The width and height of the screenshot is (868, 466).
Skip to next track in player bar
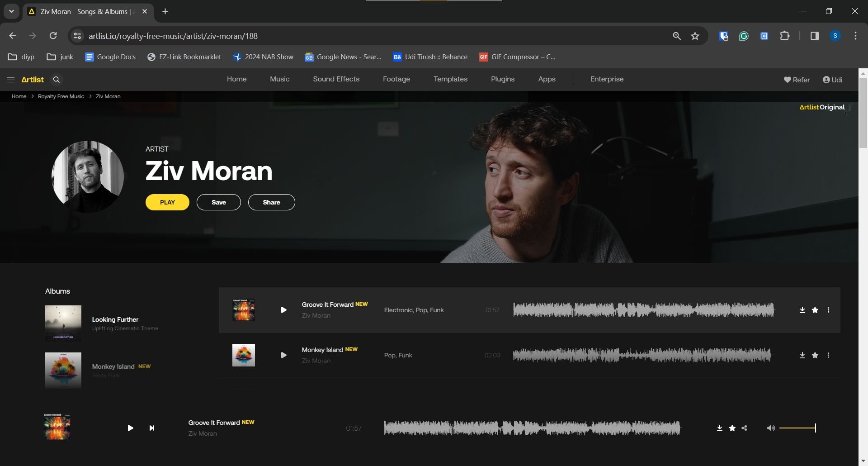pyautogui.click(x=152, y=428)
